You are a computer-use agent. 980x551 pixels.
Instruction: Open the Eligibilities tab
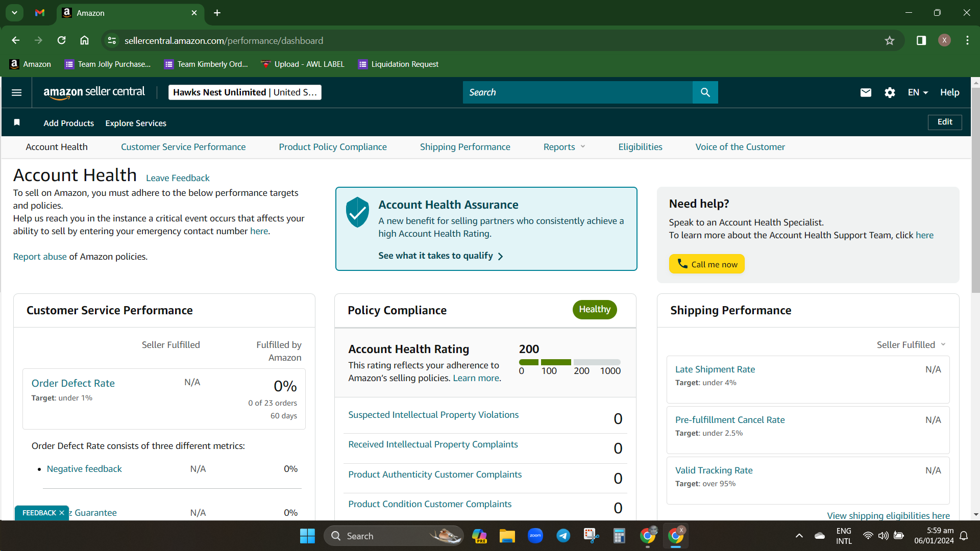click(640, 147)
